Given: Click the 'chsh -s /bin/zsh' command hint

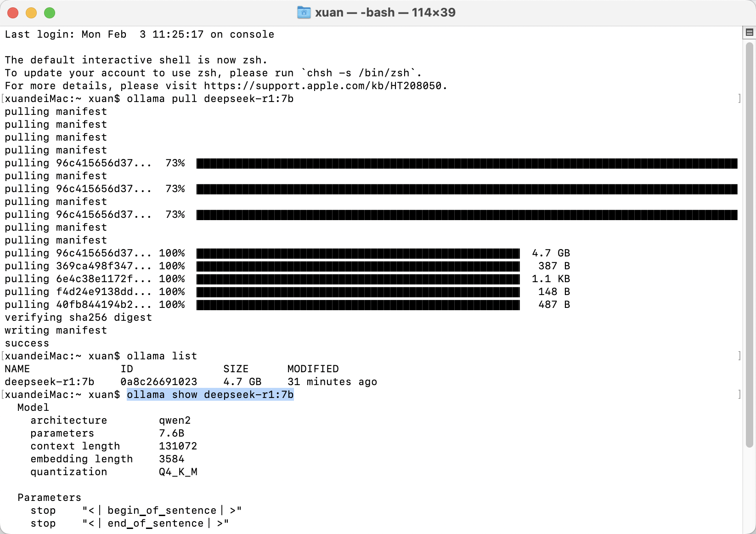Looking at the screenshot, I should (358, 73).
